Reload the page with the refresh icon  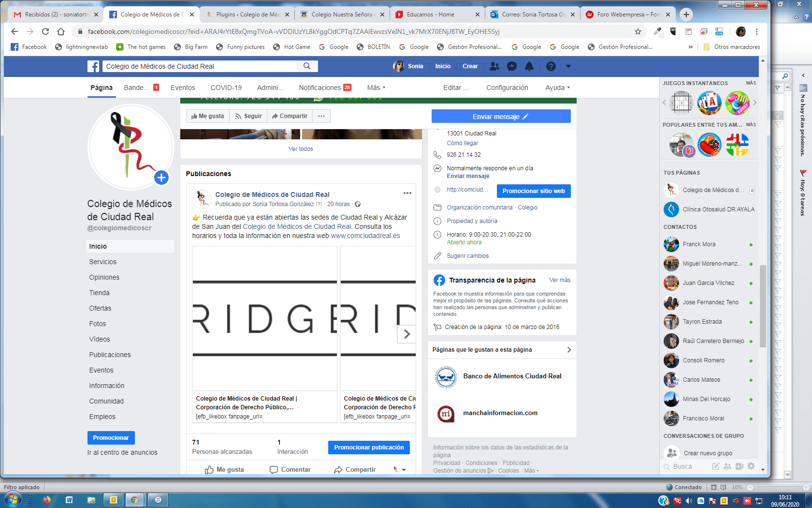[45, 31]
